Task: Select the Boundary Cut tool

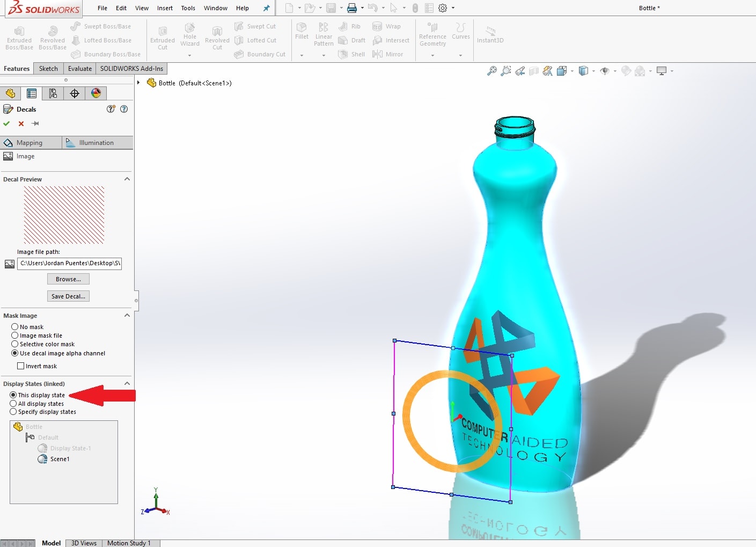Action: pyautogui.click(x=260, y=54)
